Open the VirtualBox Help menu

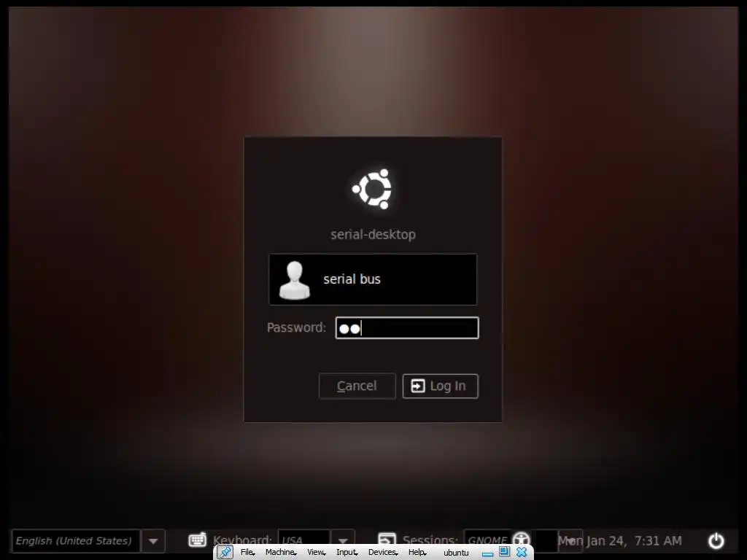417,552
